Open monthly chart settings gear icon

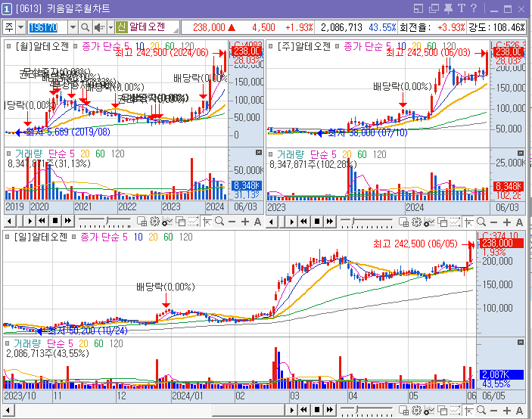(x=154, y=222)
